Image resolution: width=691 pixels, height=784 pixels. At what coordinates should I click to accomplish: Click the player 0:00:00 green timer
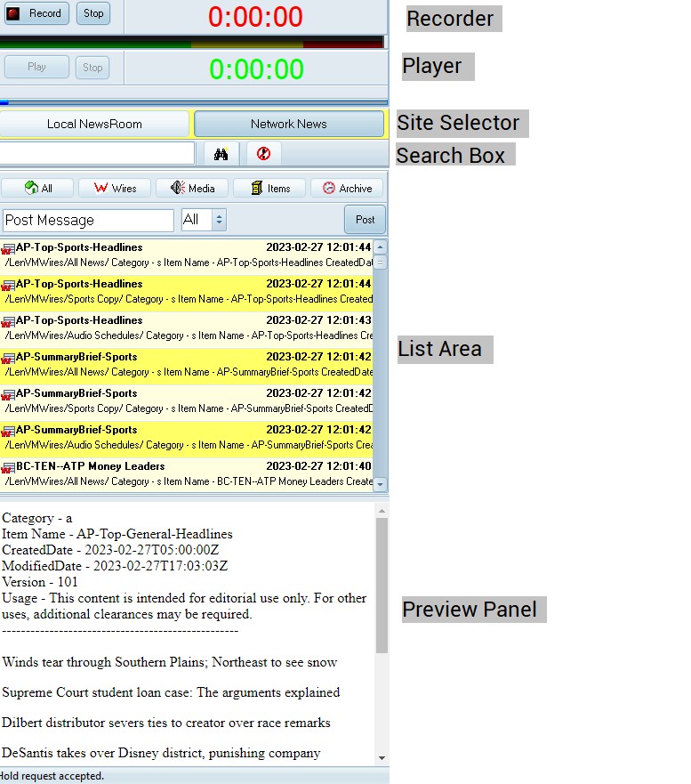click(256, 69)
